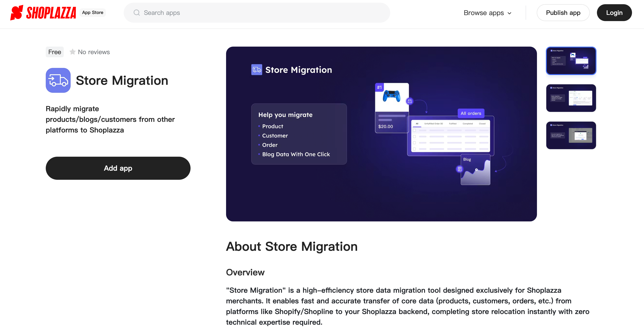The width and height of the screenshot is (644, 336).
Task: Click the blog document icon in banner
Action: [459, 169]
